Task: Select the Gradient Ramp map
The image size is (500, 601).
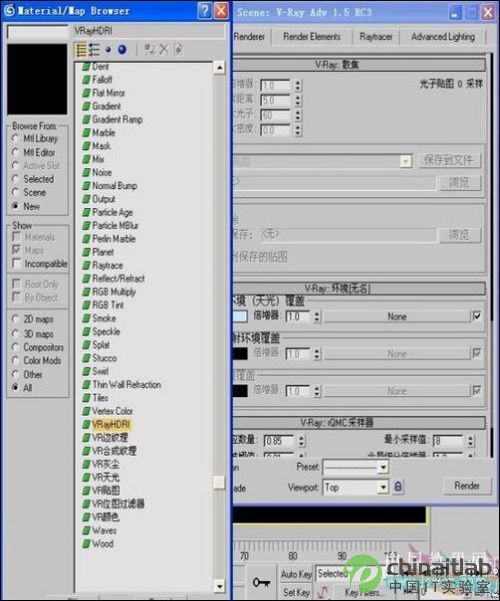Action: pyautogui.click(x=117, y=120)
